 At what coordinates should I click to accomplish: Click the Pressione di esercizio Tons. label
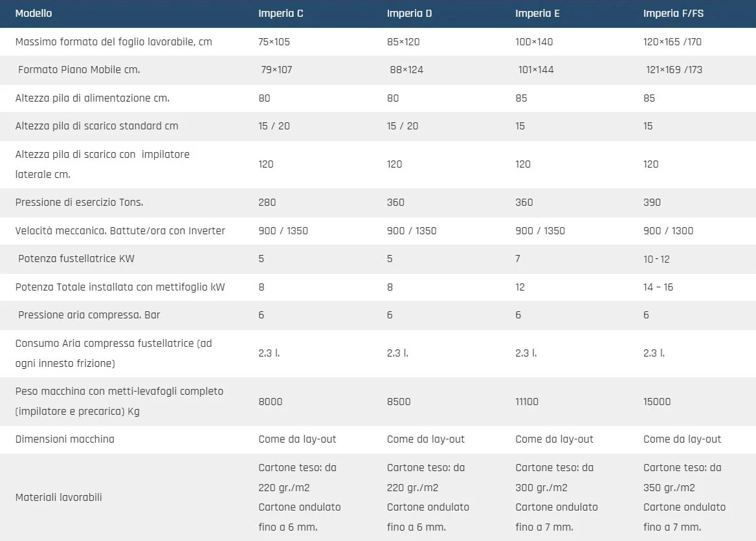[79, 203]
